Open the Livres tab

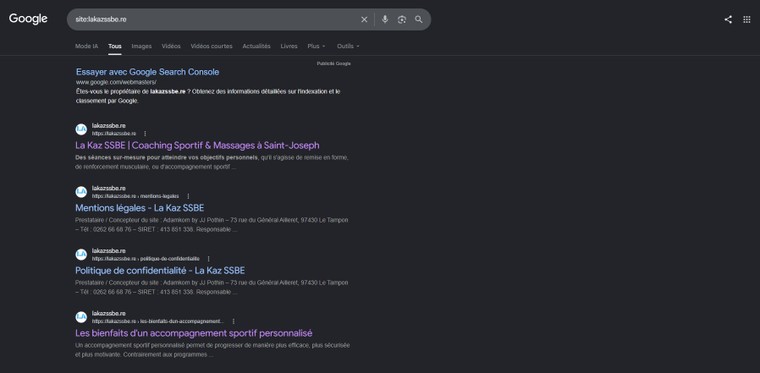(x=289, y=46)
